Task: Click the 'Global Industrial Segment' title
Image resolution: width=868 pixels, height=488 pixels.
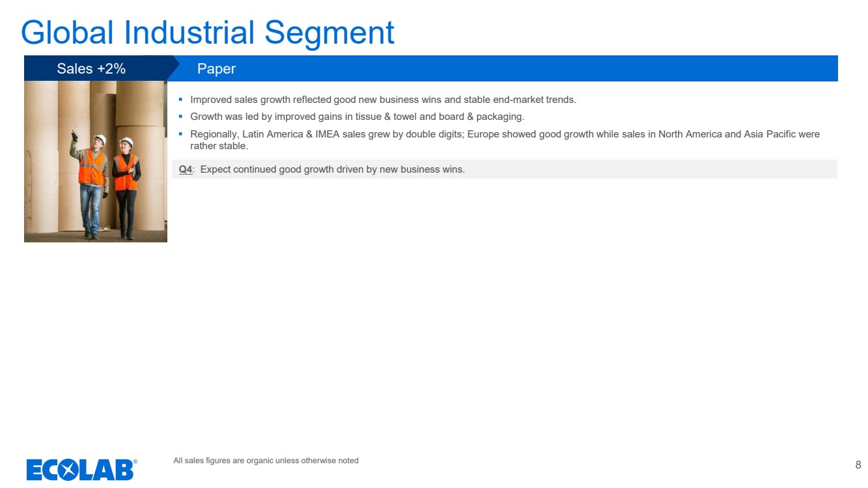Action: 208,32
